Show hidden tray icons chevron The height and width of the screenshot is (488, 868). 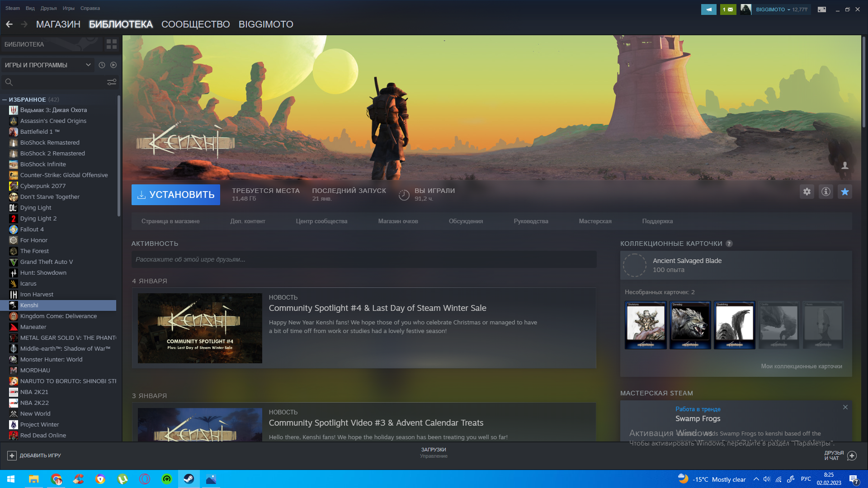pyautogui.click(x=756, y=479)
